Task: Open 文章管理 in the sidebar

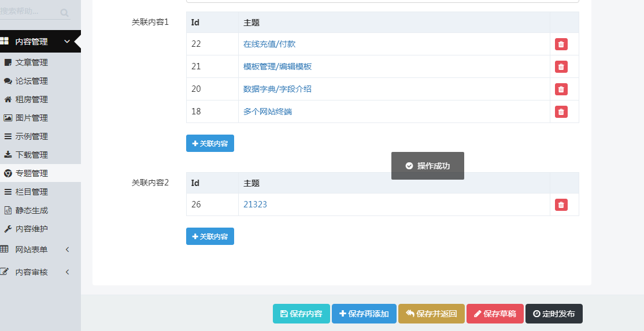Action: pyautogui.click(x=31, y=62)
